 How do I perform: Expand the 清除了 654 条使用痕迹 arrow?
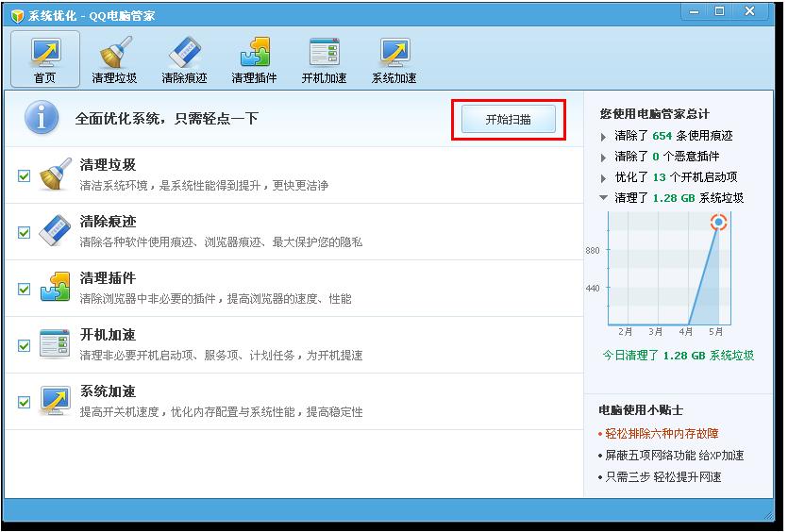pyautogui.click(x=604, y=137)
